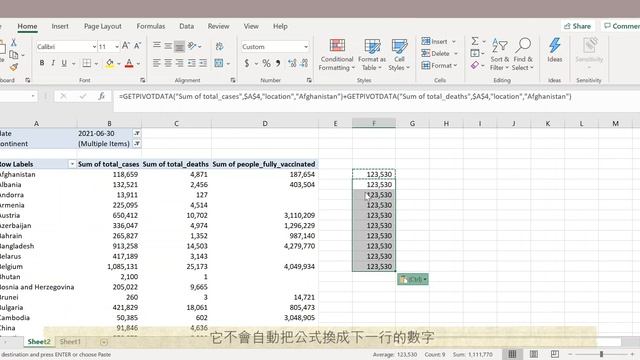Switch to Normal view in status bar
This screenshot has height=360, width=640.
click(512, 354)
